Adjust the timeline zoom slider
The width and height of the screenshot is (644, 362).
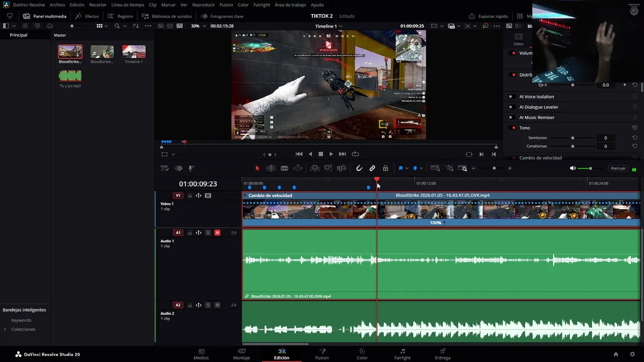pos(494,168)
